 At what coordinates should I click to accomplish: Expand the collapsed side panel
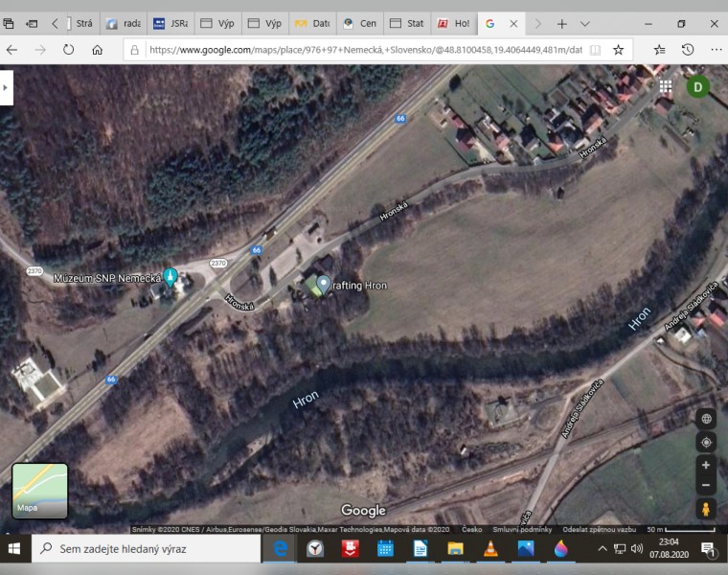tap(6, 87)
